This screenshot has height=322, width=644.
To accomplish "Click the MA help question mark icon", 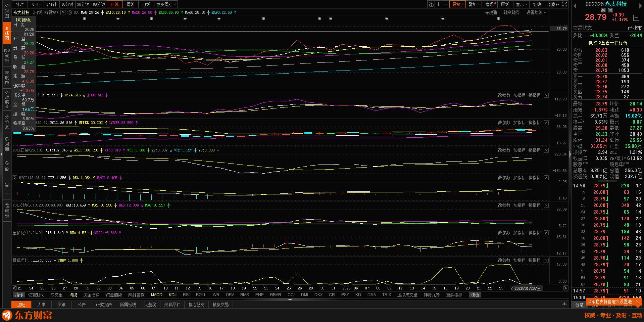I will coord(63,12).
